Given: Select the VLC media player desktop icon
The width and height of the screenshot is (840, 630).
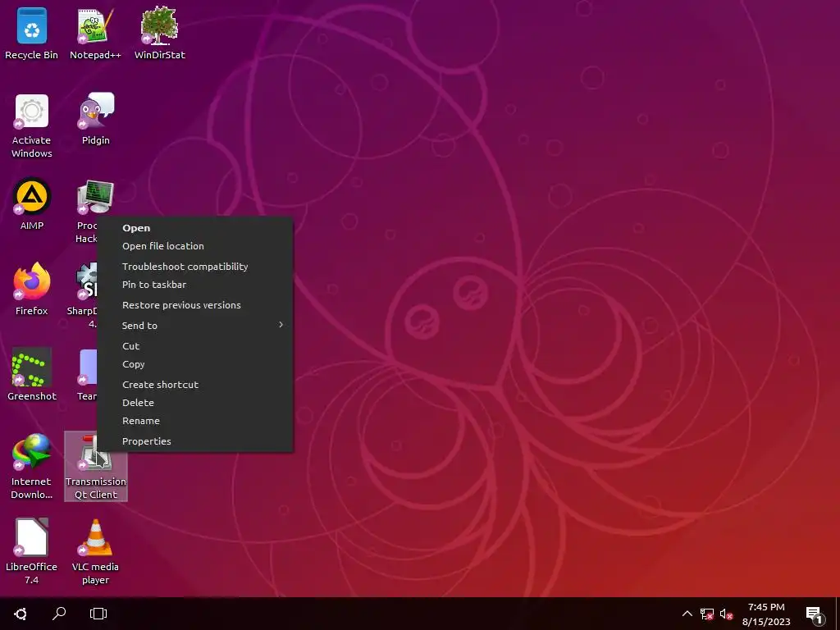Looking at the screenshot, I should click(x=95, y=552).
